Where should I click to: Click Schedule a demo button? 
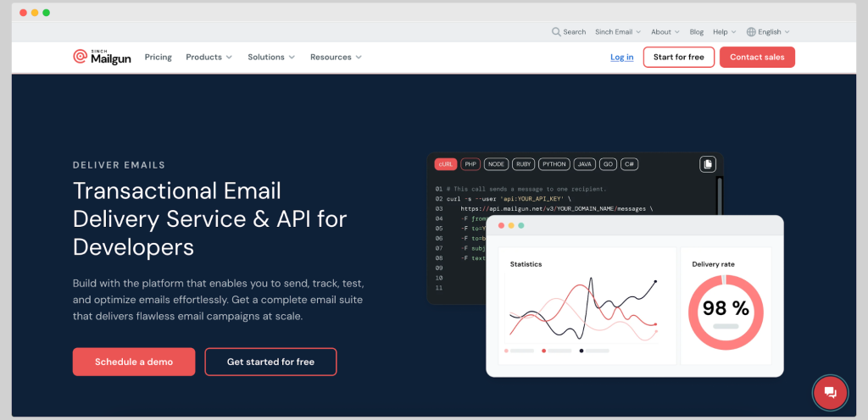pyautogui.click(x=134, y=362)
